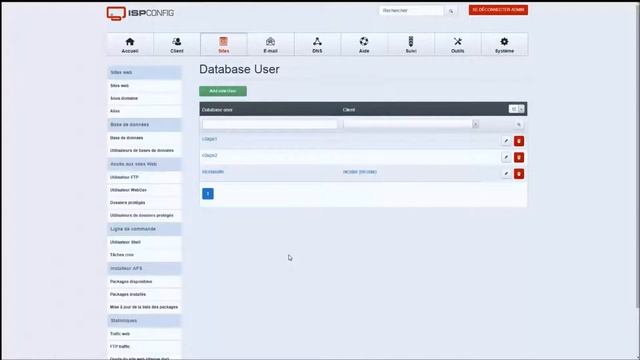Open the records-per-page dropdown in table header
This screenshot has width=640, height=360.
(x=517, y=109)
